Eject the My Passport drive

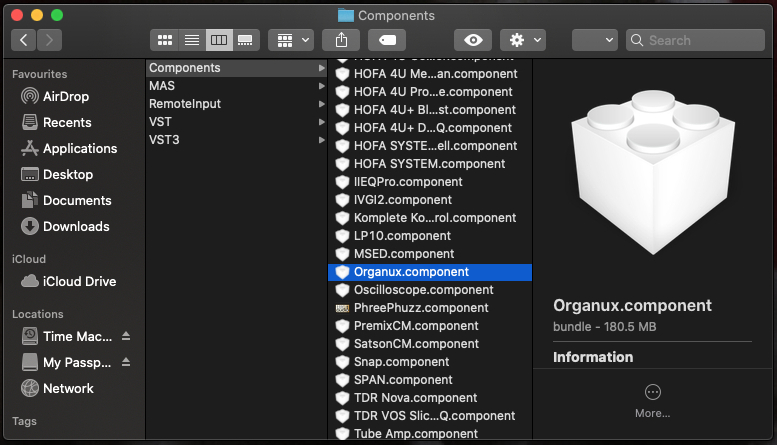(126, 362)
